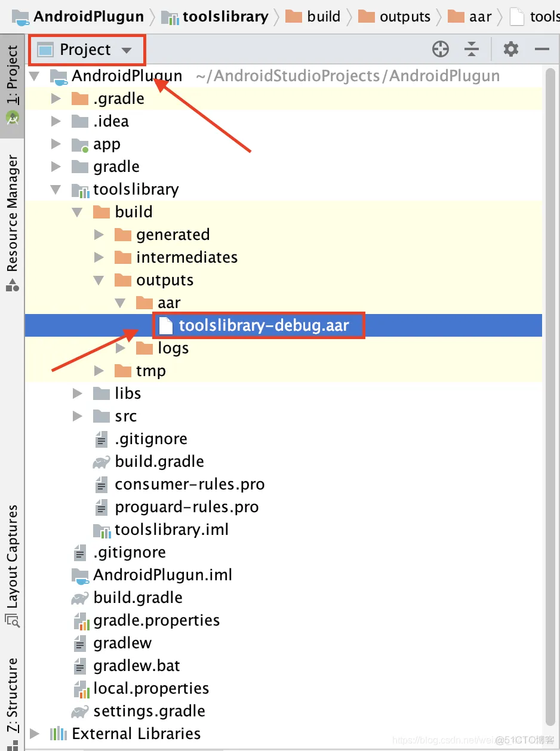Expand the src folder arrow
Screen dimensions: 560x751
pos(78,416)
